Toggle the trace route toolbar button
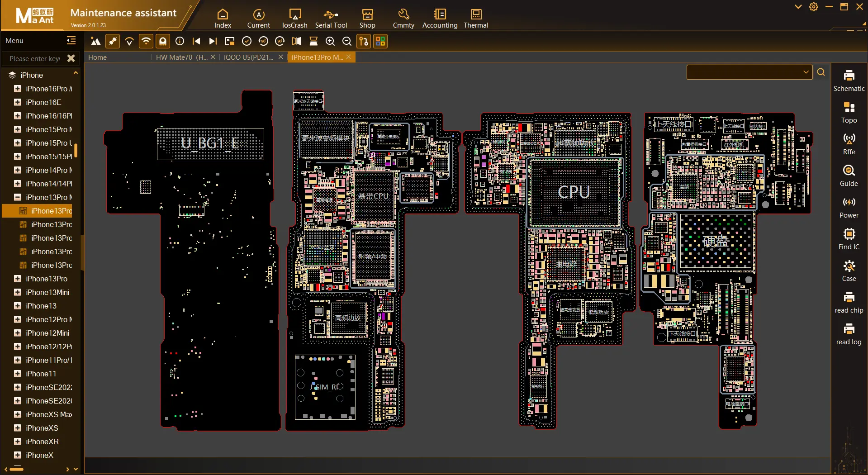Viewport: 868px width, 475px height. 364,42
